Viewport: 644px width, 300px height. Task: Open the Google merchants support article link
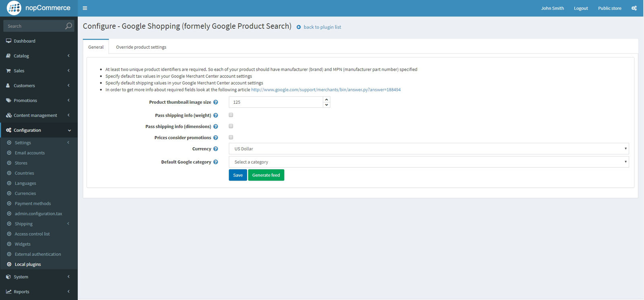pyautogui.click(x=326, y=90)
